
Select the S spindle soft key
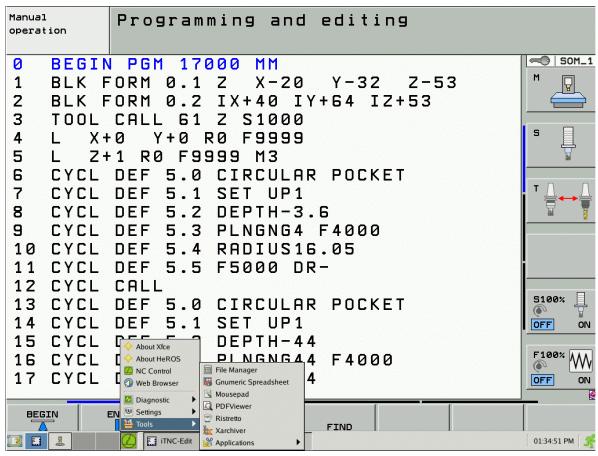561,145
